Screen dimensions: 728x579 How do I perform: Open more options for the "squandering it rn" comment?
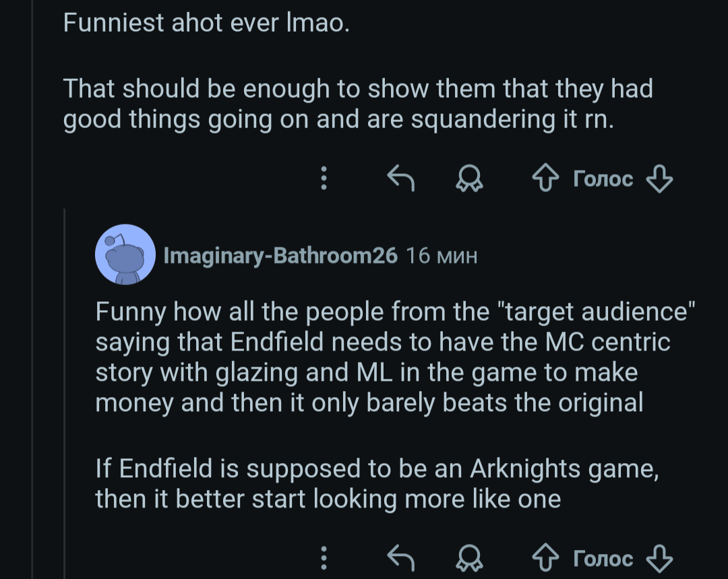click(x=324, y=178)
